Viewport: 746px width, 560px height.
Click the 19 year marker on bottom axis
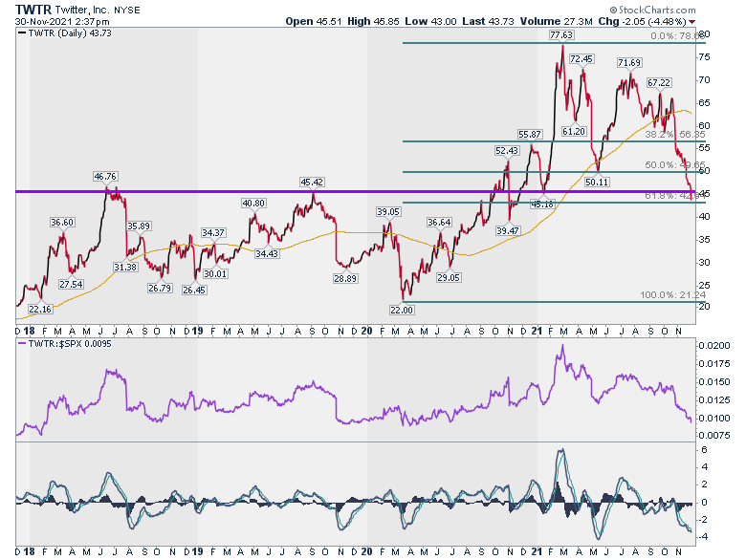pyautogui.click(x=197, y=552)
